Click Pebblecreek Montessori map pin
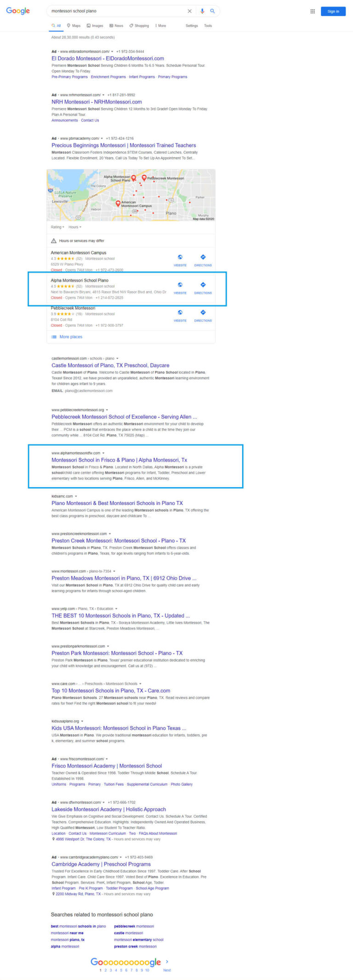 (144, 178)
